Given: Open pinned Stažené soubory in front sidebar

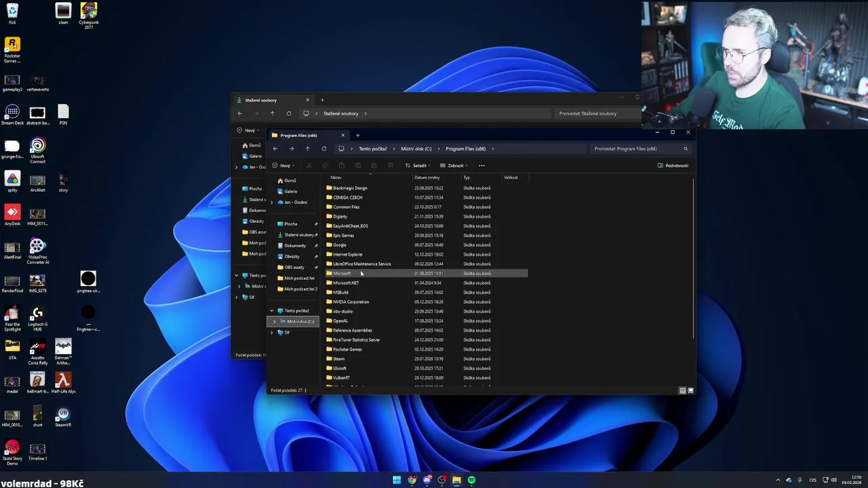Looking at the screenshot, I should (296, 235).
